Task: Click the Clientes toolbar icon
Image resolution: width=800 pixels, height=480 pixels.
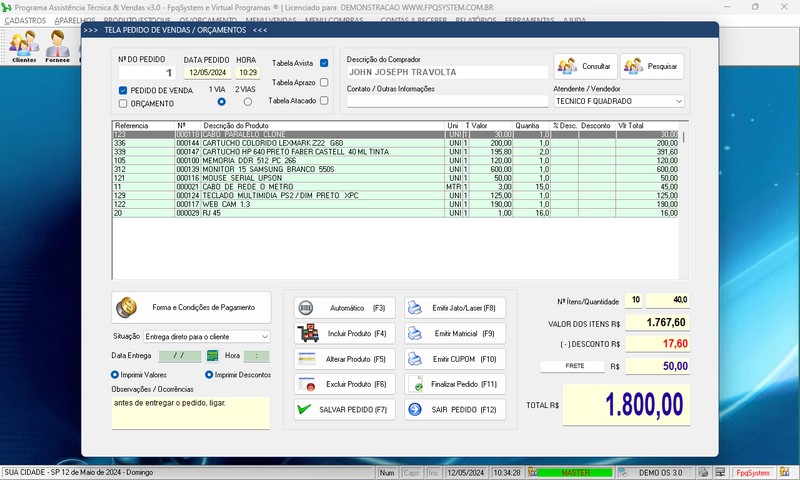Action: [24, 46]
